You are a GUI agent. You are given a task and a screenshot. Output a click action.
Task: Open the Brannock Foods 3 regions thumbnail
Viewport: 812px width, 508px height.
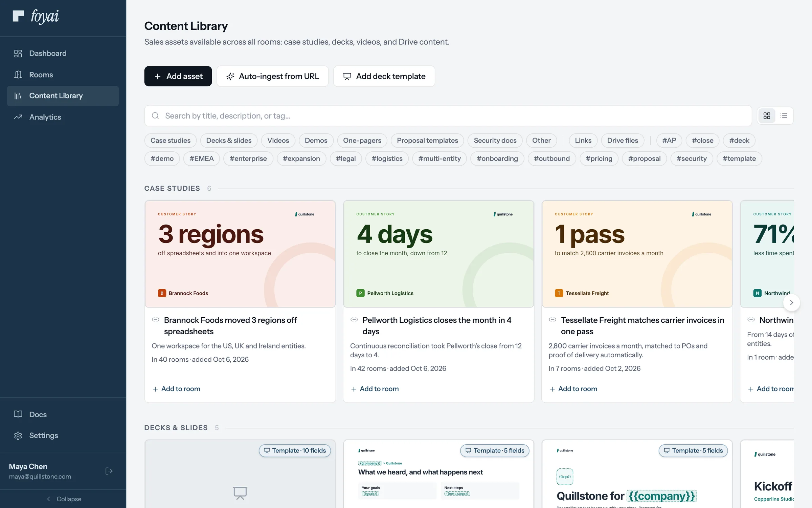pos(240,254)
